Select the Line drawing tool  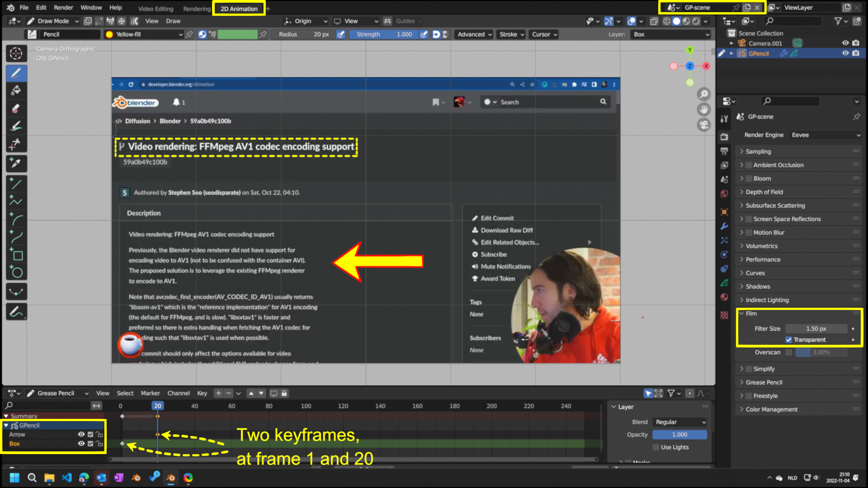(16, 183)
